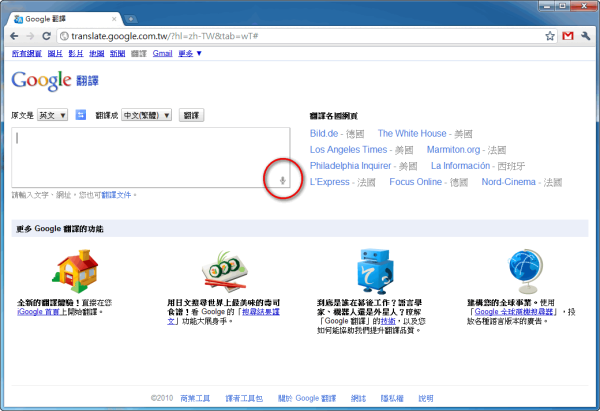Click the 翻譯 translate button

(191, 115)
